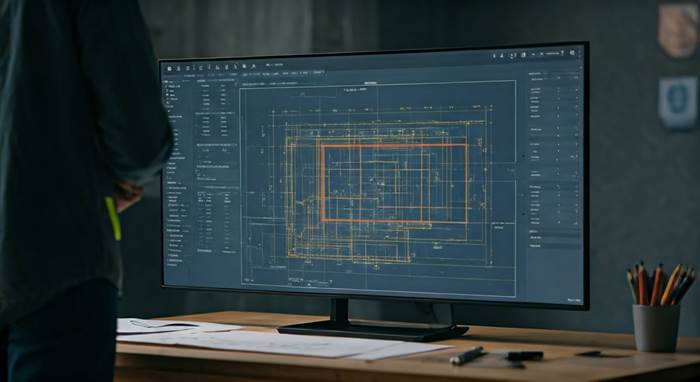Image resolution: width=700 pixels, height=382 pixels.
Task: Open the first tab in the ribbon tab row
Action: pyautogui.click(x=245, y=74)
